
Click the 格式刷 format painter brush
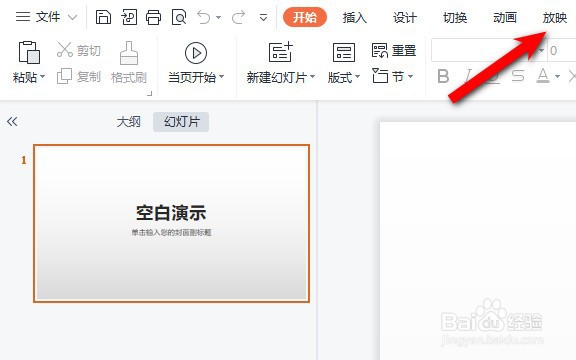point(129,62)
